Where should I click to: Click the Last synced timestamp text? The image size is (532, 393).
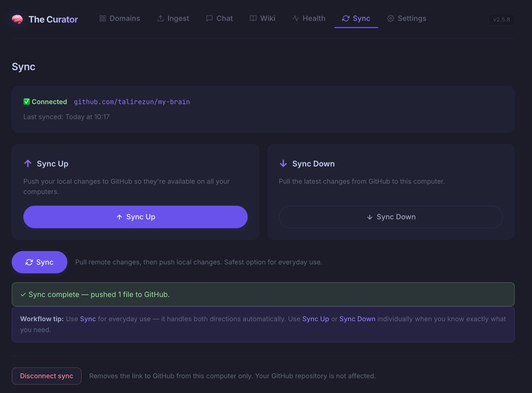point(66,117)
